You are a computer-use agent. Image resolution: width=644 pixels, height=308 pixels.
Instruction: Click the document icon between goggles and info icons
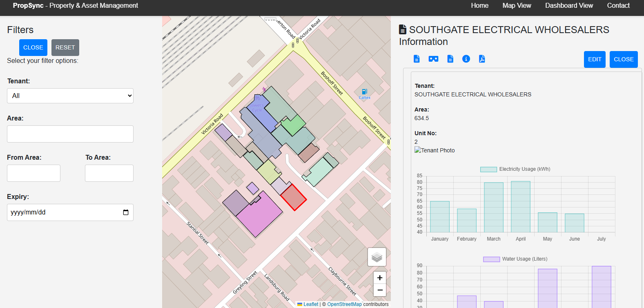[x=450, y=59]
